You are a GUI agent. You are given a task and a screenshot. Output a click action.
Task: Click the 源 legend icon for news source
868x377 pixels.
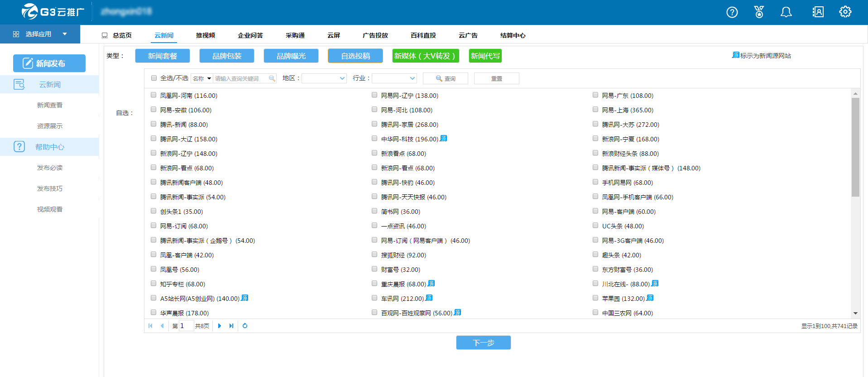tap(736, 55)
